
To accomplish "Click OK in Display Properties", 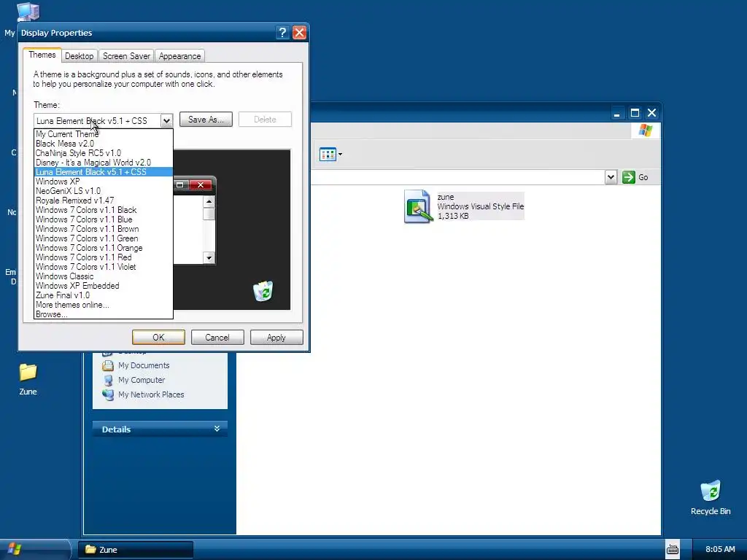I will [158, 337].
